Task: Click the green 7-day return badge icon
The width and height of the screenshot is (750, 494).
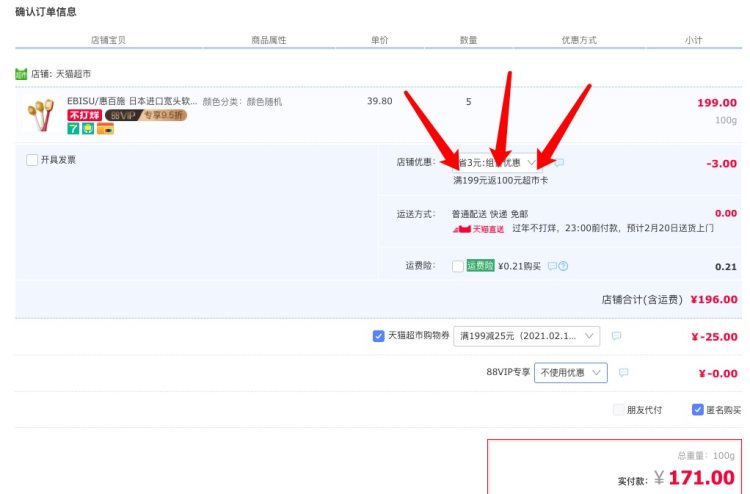Action: coord(73,129)
